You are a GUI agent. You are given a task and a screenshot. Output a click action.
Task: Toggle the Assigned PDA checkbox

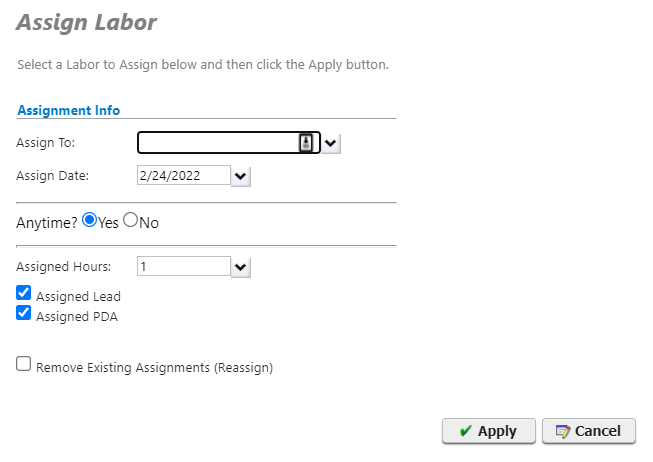coord(24,313)
